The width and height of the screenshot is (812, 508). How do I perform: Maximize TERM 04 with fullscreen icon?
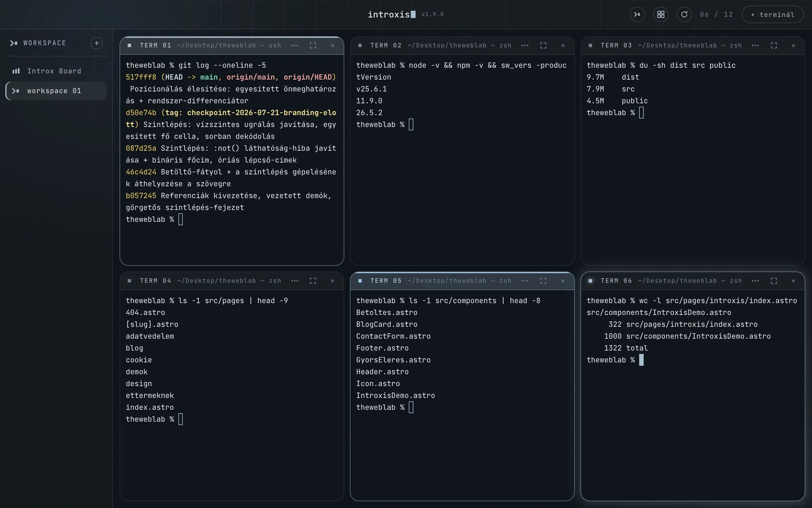(x=313, y=281)
